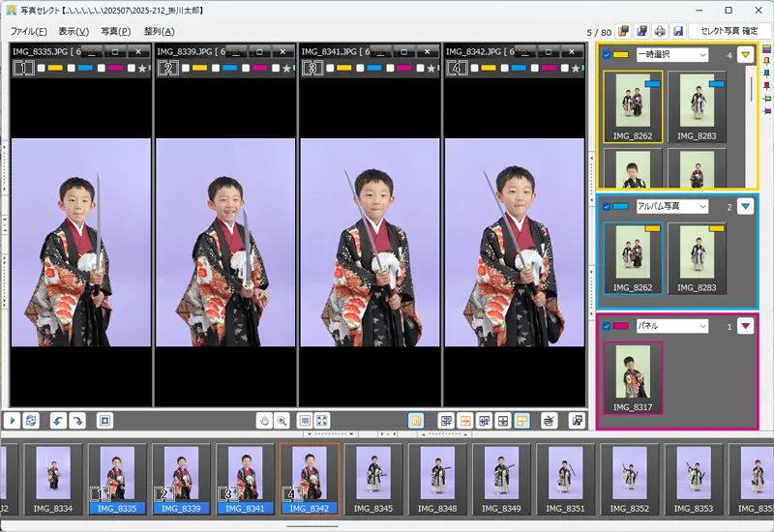The image size is (774, 532).
Task: Click the green tag icon on right sidebar
Action: [x=766, y=99]
